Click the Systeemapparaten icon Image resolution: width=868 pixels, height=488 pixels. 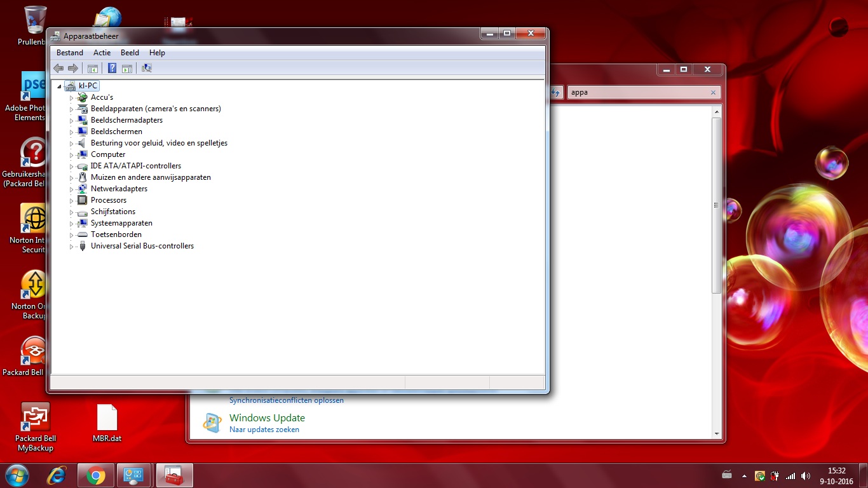[82, 223]
